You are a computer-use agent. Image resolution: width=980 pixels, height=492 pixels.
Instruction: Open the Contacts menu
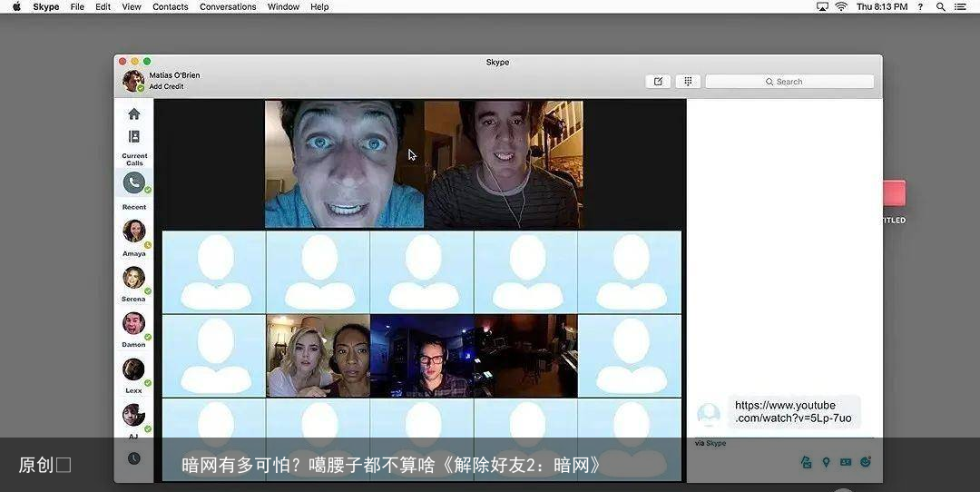coord(170,7)
